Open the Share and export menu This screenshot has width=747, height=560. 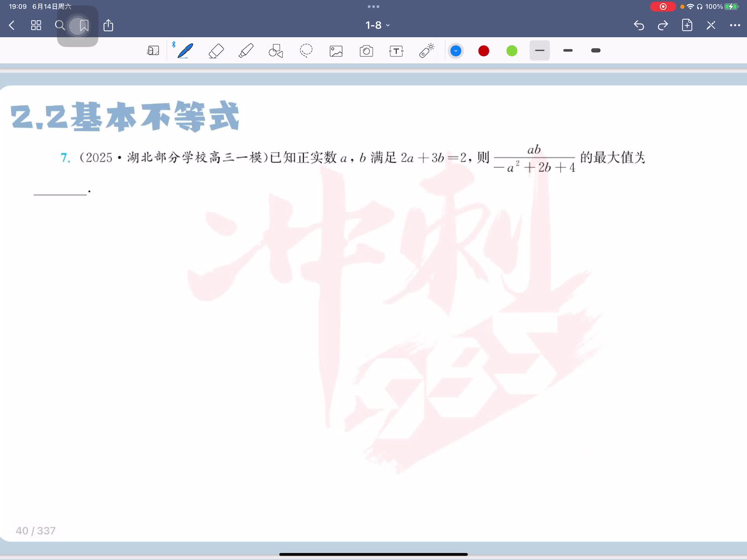(108, 26)
